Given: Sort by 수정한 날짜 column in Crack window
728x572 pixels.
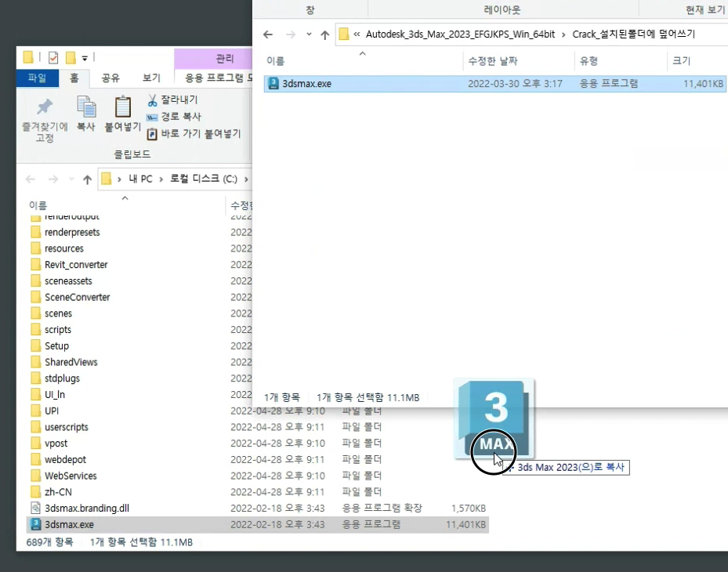Looking at the screenshot, I should point(493,61).
